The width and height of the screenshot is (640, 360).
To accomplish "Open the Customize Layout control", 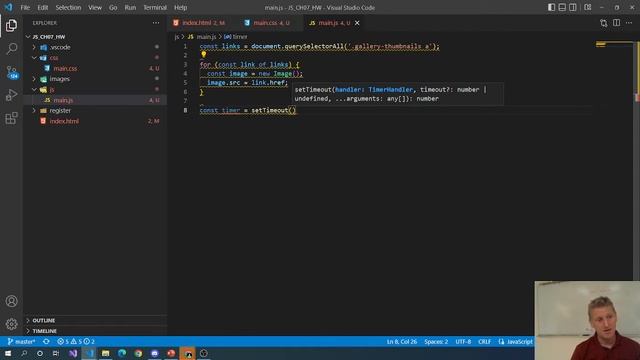I will click(588, 7).
